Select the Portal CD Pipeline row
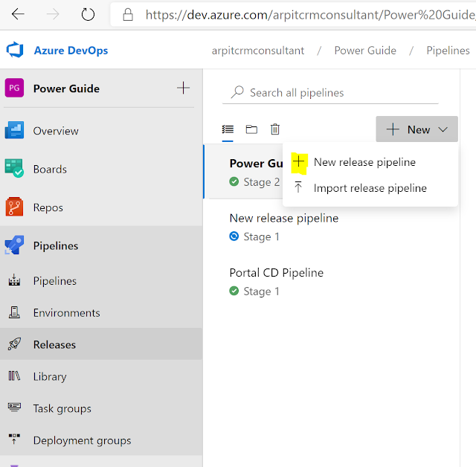Image resolution: width=476 pixels, height=467 pixels. [x=331, y=281]
